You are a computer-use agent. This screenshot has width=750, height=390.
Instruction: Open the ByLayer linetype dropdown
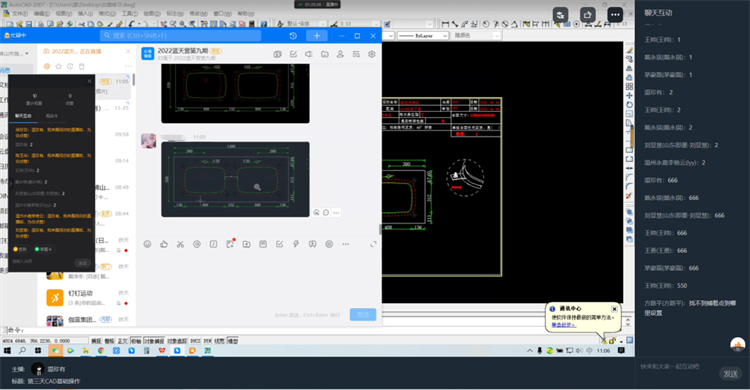(423, 35)
